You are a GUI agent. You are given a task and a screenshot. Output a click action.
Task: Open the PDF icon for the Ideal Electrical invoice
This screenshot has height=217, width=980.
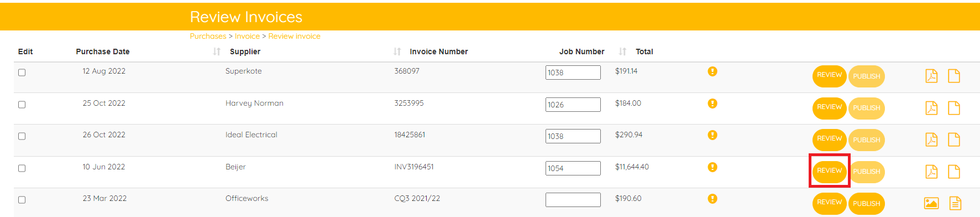pyautogui.click(x=931, y=139)
